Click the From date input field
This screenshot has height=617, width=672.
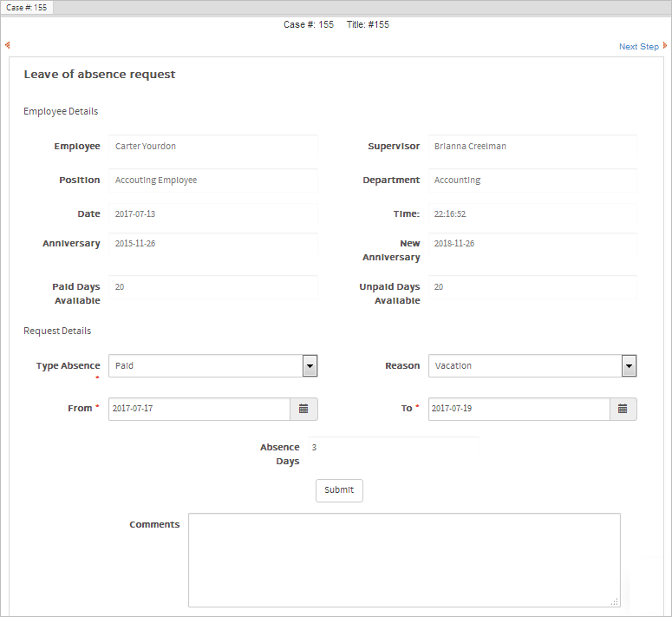(x=199, y=409)
